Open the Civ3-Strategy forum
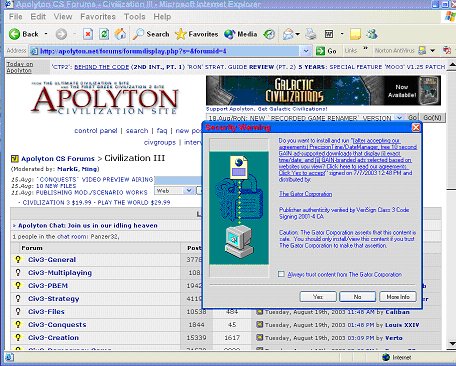 54,299
